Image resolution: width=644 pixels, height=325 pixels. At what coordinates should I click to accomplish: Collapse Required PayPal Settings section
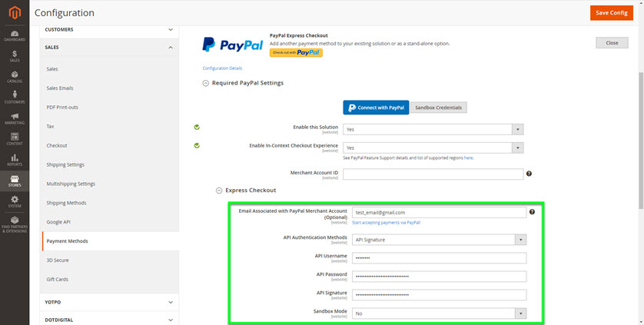(x=243, y=83)
